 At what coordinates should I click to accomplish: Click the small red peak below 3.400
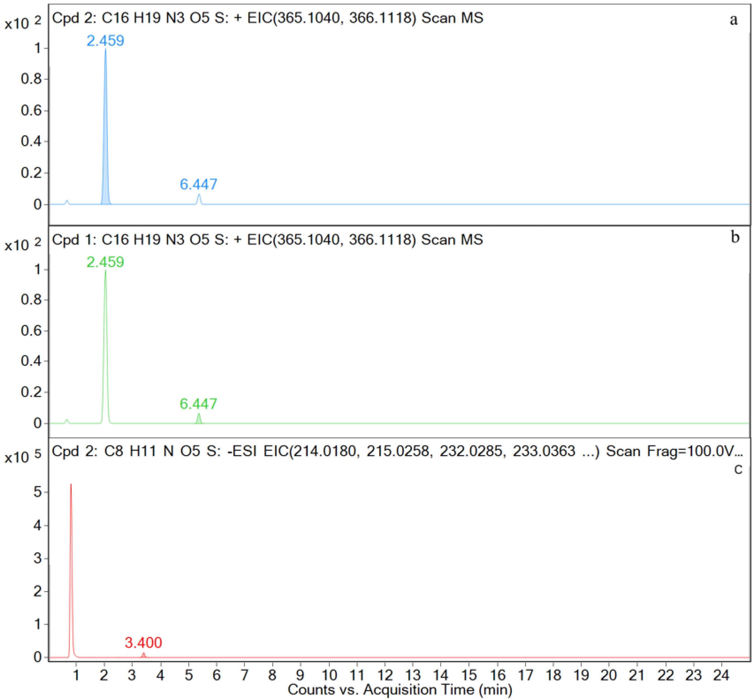pos(143,655)
